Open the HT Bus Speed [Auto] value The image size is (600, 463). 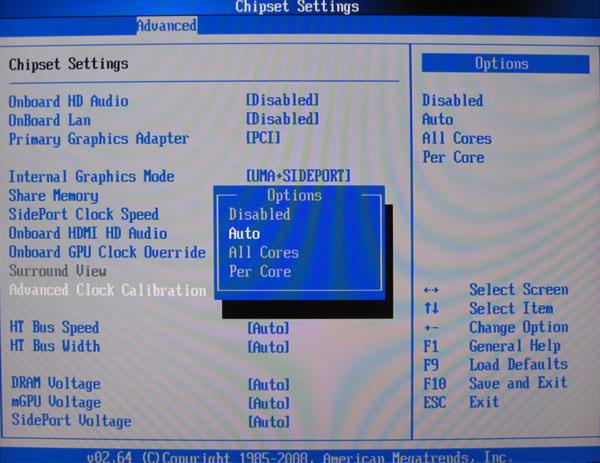(x=268, y=328)
